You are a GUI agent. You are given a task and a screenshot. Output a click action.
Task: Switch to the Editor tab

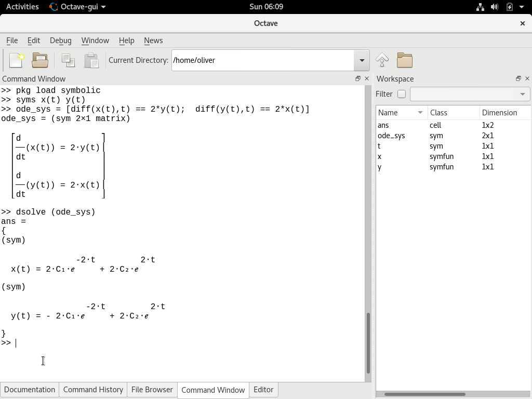tap(263, 390)
